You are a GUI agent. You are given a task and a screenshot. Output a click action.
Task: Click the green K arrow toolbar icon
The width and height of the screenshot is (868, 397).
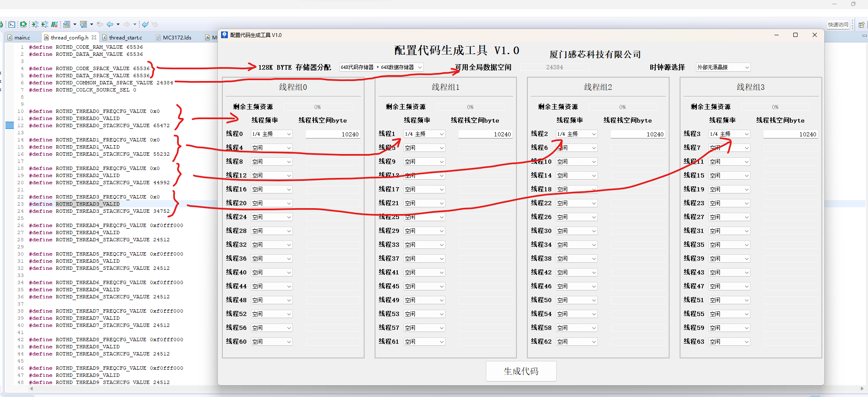click(x=23, y=24)
